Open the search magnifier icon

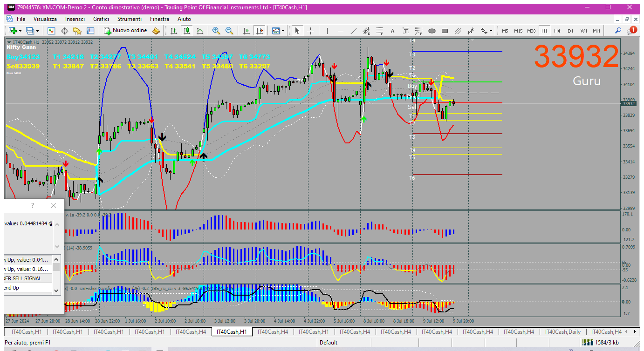click(x=618, y=31)
